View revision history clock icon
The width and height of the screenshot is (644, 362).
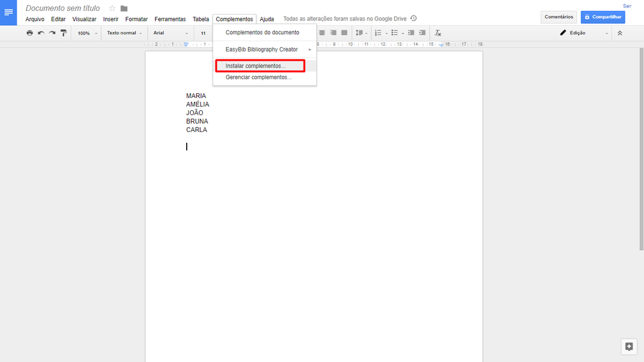tap(413, 19)
